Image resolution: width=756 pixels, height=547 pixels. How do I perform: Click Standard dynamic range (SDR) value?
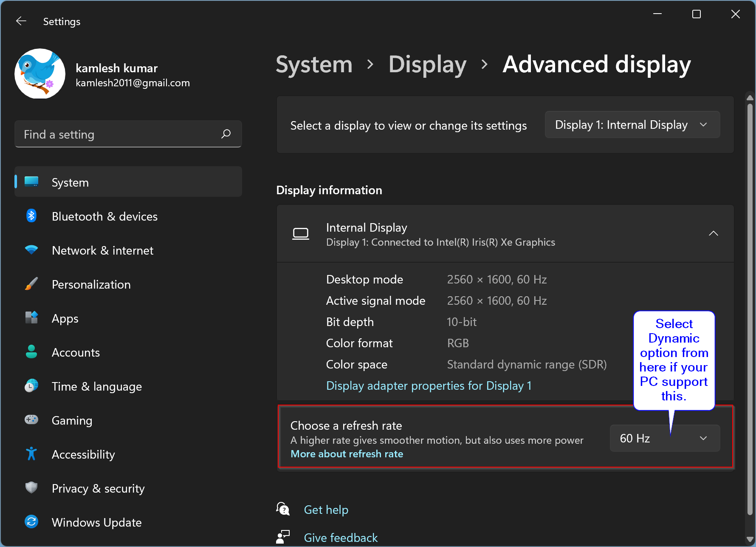point(527,364)
